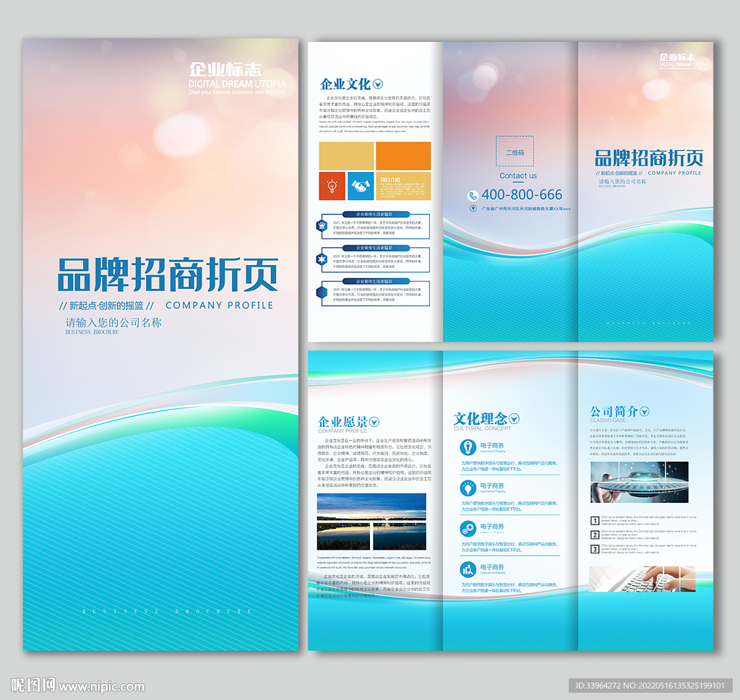Click the chevron circle next to 公司简介
The height and width of the screenshot is (700, 740).
644,411
